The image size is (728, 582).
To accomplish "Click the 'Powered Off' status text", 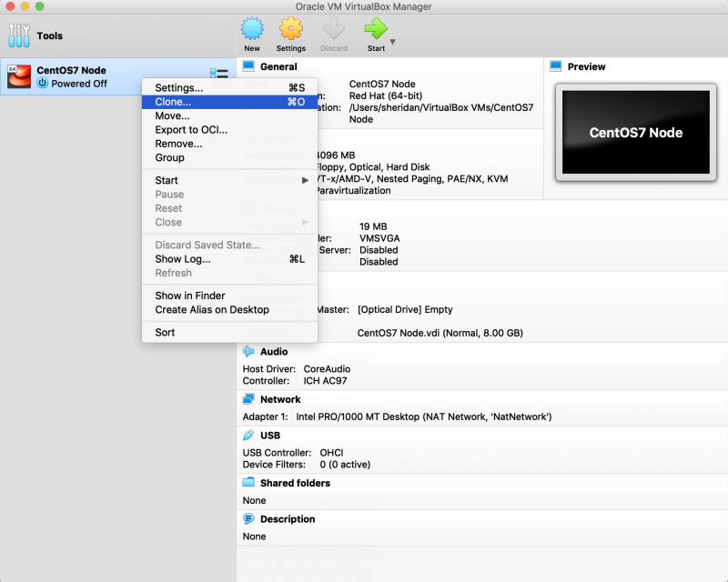I will (79, 84).
